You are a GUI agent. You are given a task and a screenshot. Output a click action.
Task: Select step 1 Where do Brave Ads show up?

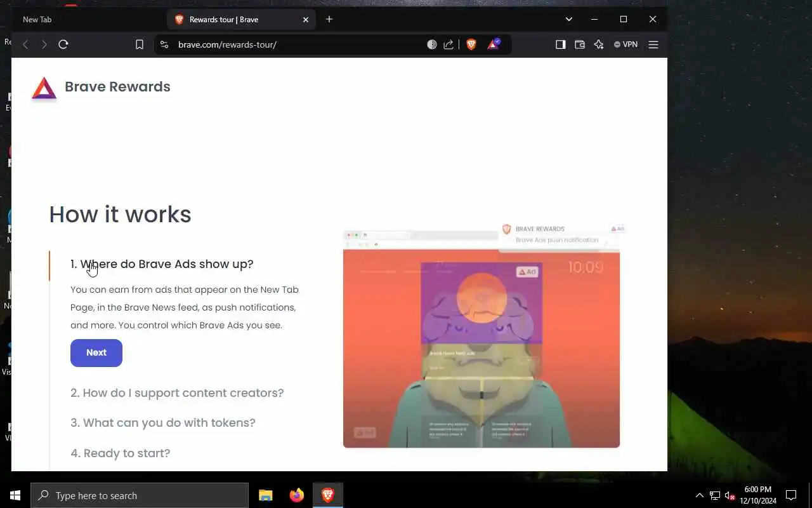pos(162,264)
